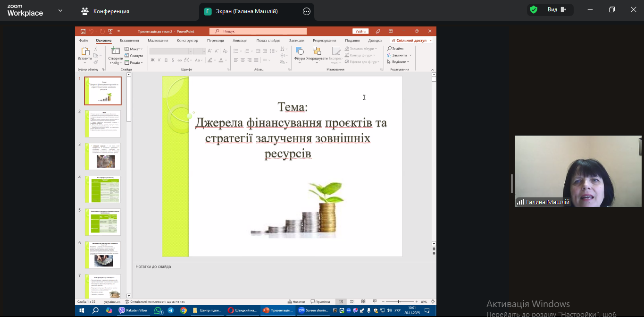Click the Спільний доступ share button
Image resolution: width=644 pixels, height=317 pixels.
410,41
